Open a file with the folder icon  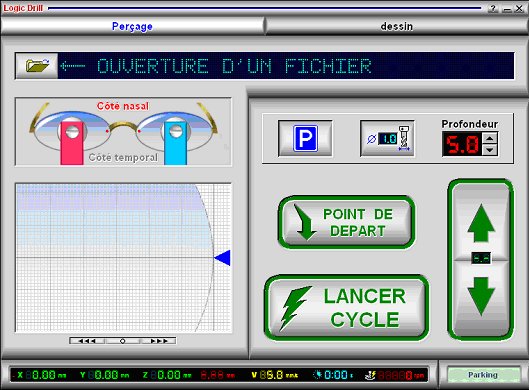click(x=37, y=65)
